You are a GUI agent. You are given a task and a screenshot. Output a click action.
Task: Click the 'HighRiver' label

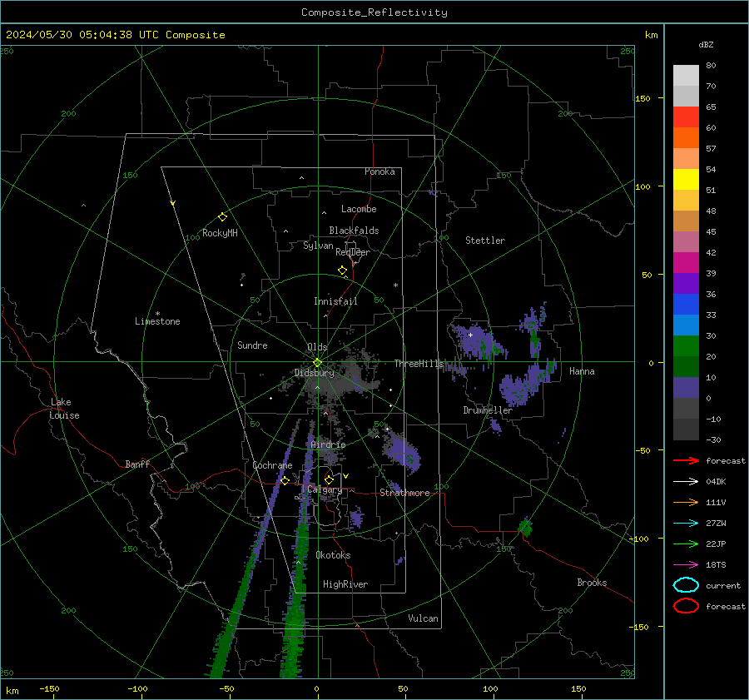point(345,584)
